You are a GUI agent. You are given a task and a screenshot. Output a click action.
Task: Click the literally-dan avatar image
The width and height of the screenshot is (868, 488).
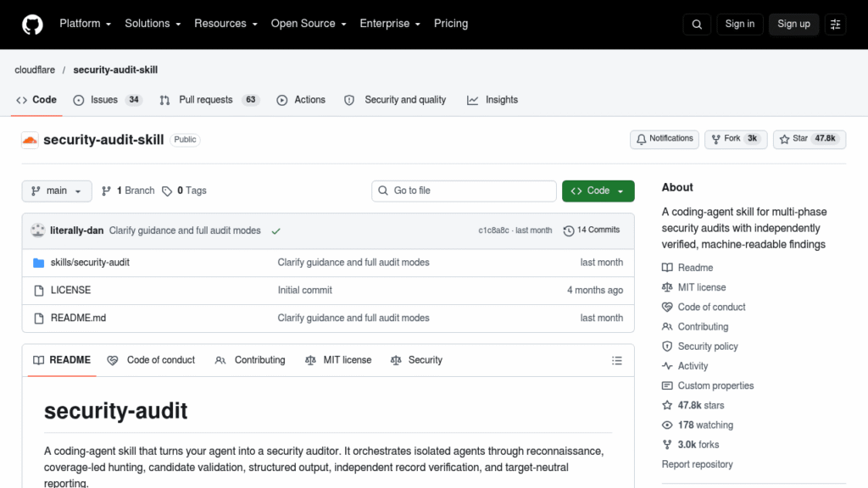(x=37, y=230)
